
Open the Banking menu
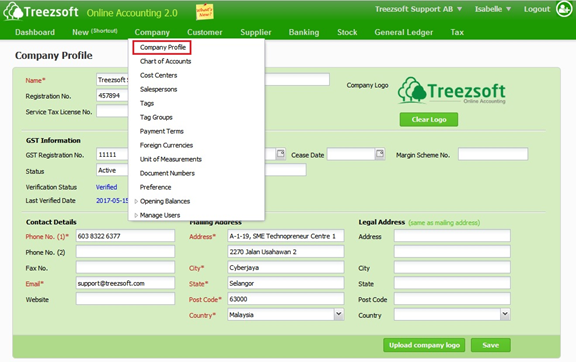(304, 32)
